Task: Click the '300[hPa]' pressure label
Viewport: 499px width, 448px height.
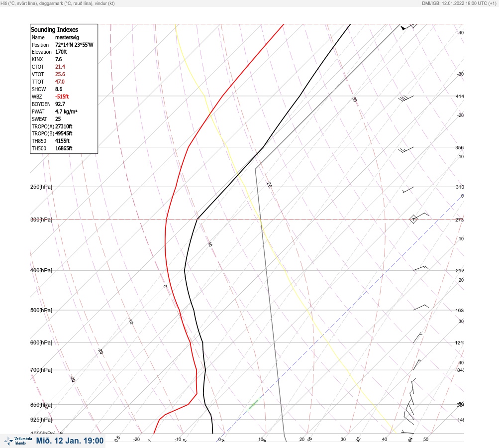Action: click(41, 220)
